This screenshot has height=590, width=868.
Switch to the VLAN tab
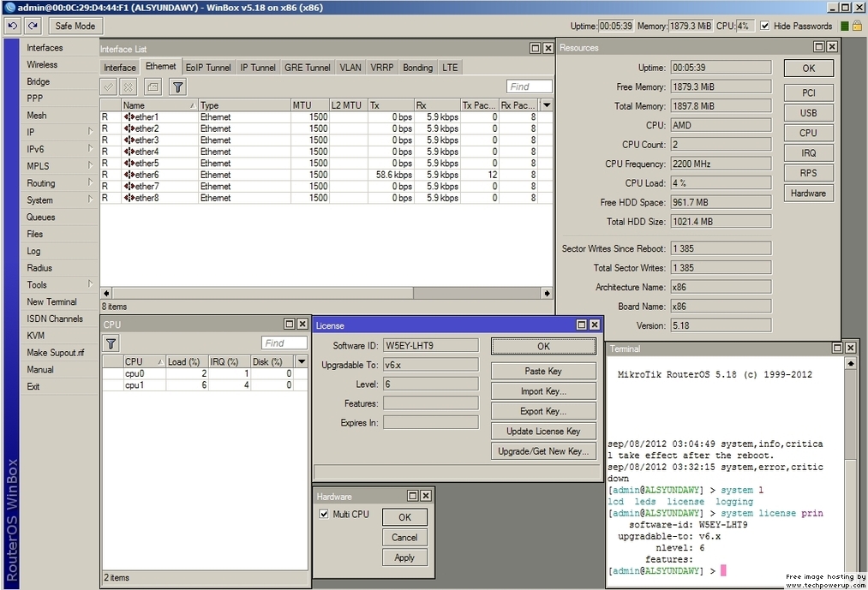pyautogui.click(x=350, y=68)
